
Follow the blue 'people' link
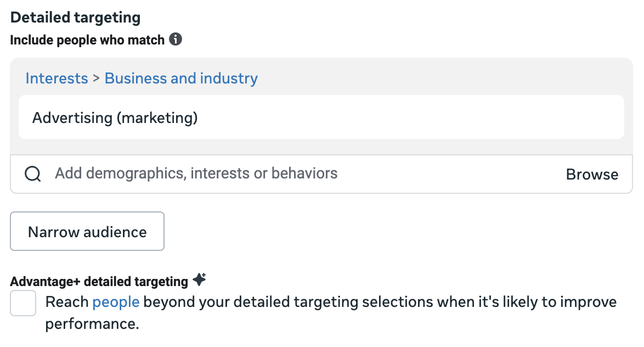click(x=116, y=302)
